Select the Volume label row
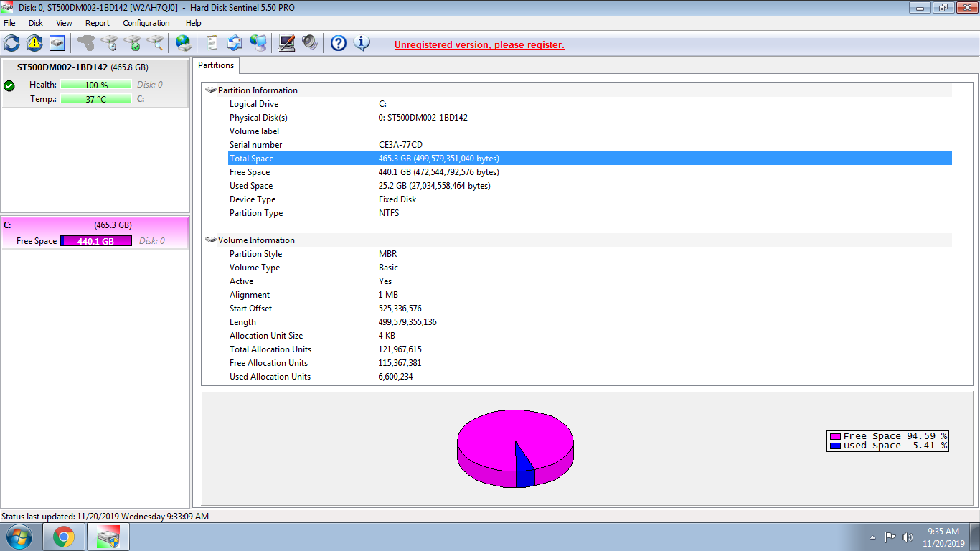This screenshot has width=980, height=551. (590, 131)
